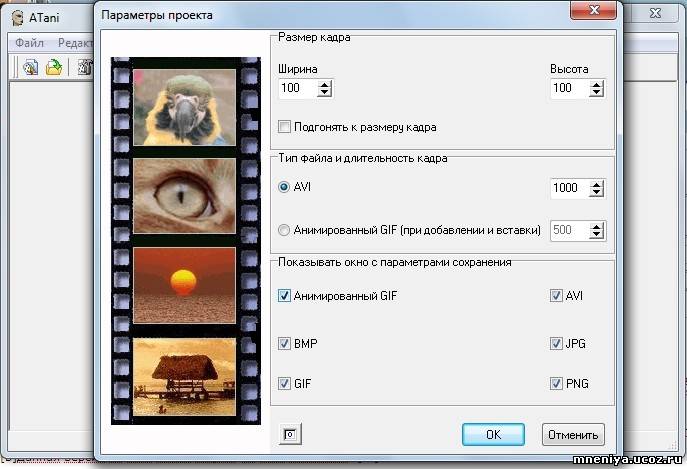Viewport: 687px width, 469px height.
Task: Click the 'Размер кадра' group label
Action: point(314,37)
